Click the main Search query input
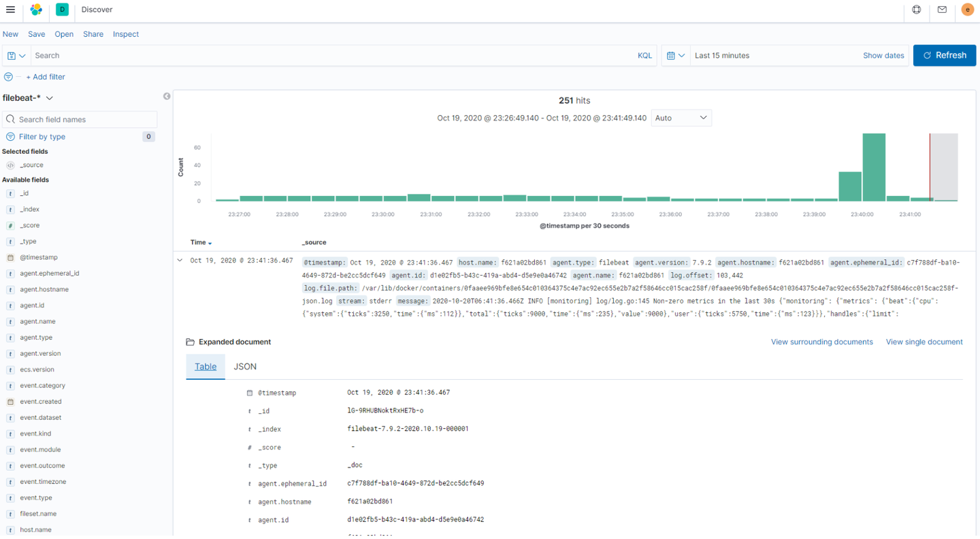 tap(332, 56)
